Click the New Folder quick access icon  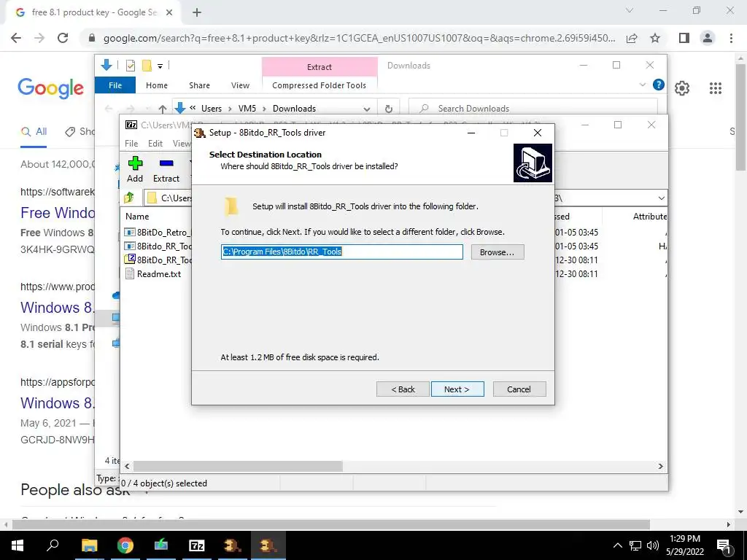147,66
